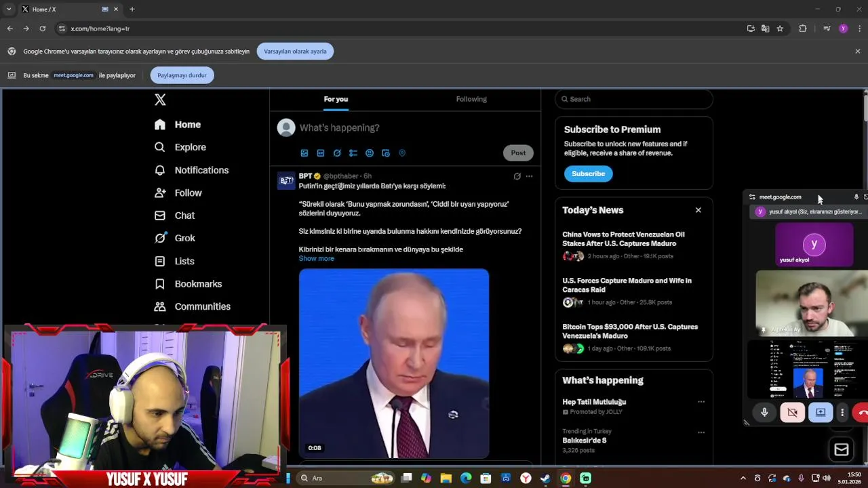Switch to the For you tab
This screenshot has height=488, width=868.
pyautogui.click(x=336, y=99)
